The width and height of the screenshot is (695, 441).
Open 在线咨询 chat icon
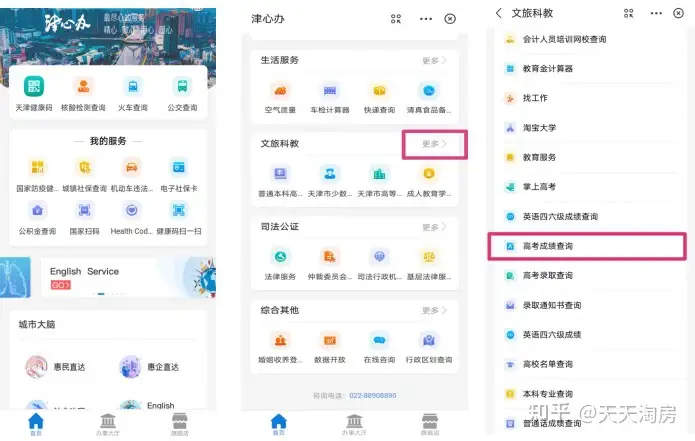coord(379,340)
